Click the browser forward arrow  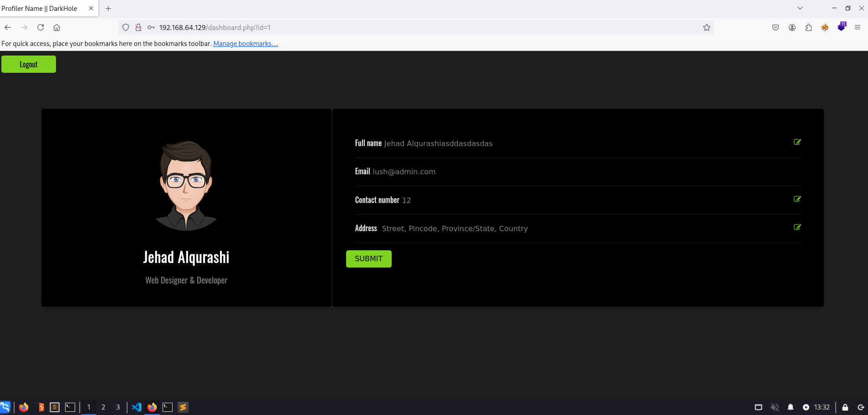tap(24, 27)
